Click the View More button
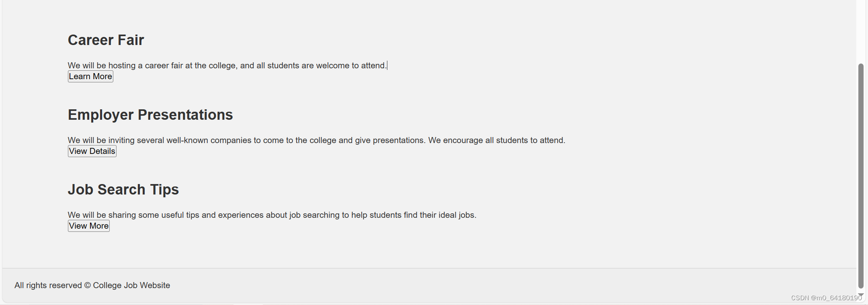Image resolution: width=868 pixels, height=305 pixels. pos(89,226)
